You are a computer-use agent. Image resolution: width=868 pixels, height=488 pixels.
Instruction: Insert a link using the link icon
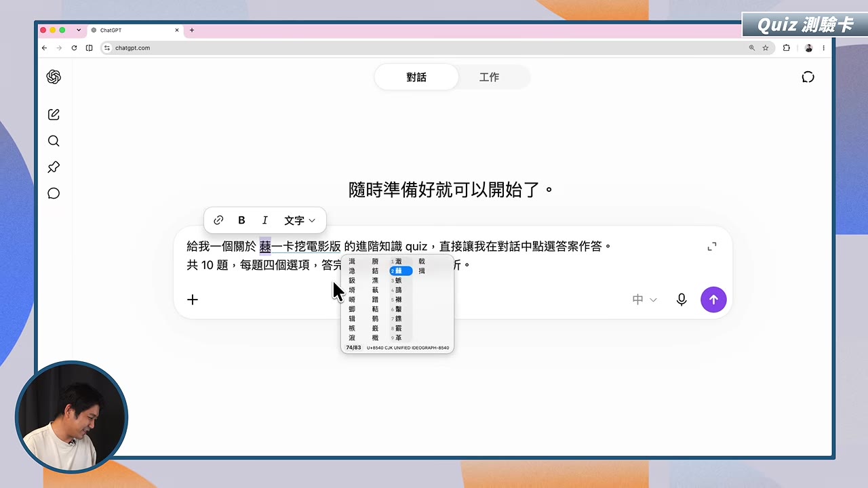tap(218, 220)
